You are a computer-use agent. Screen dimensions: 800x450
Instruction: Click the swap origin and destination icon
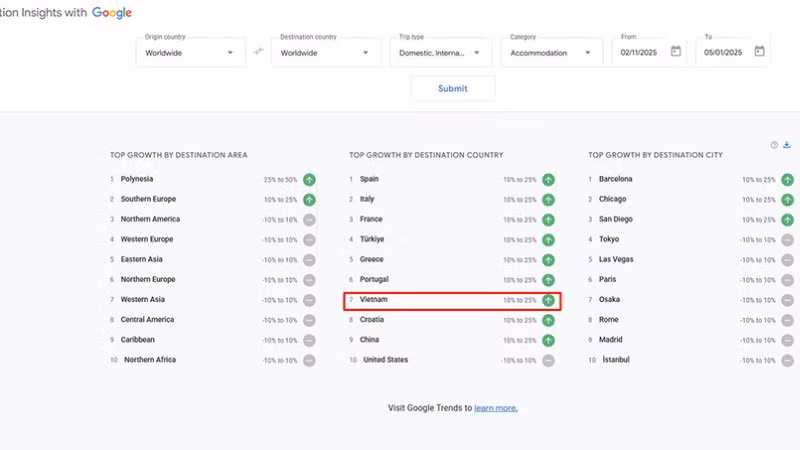(259, 52)
